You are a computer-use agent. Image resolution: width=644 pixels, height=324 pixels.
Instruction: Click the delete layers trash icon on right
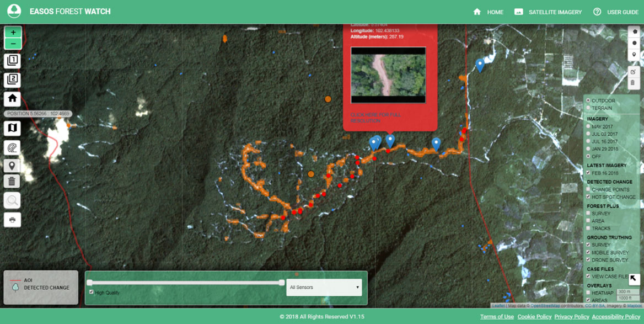(634, 83)
